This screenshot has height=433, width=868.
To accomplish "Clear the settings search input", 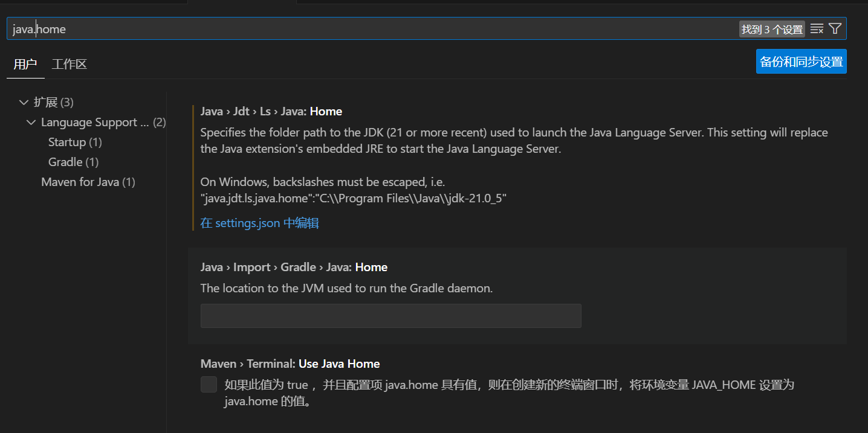I will [x=817, y=28].
